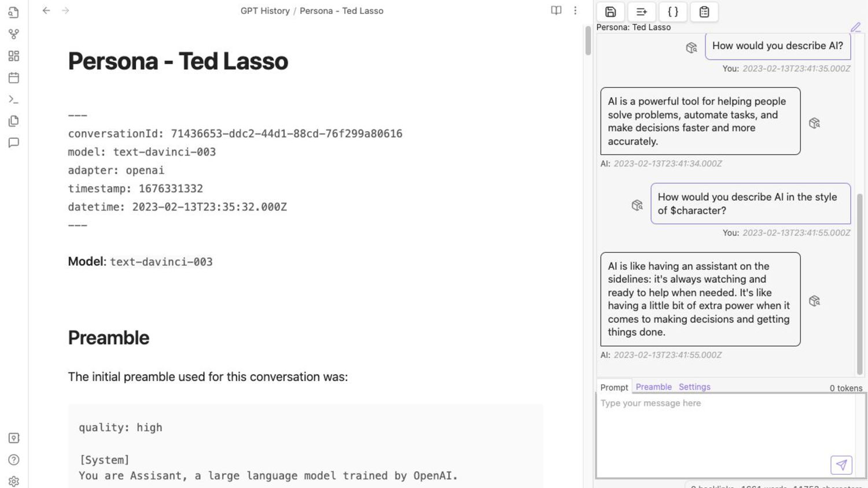The width and height of the screenshot is (868, 488).
Task: Click the clipboard list icon in chat toolbar
Action: pos(704,12)
